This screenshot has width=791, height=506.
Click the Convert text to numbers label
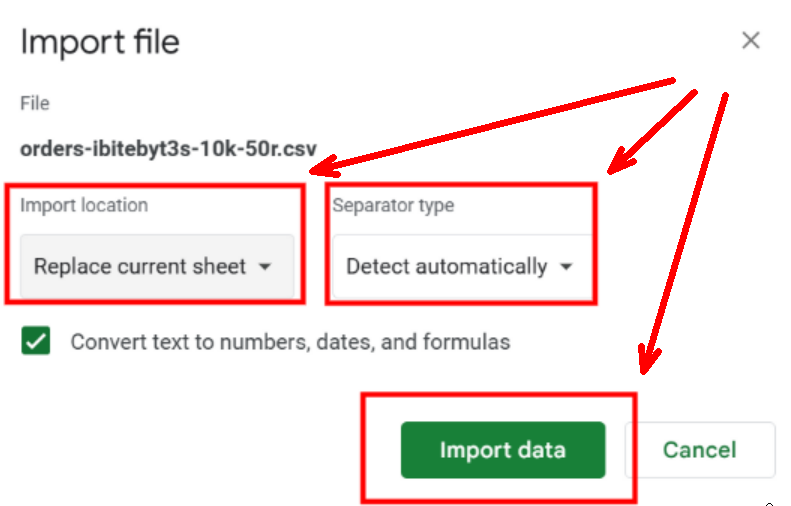coord(290,342)
